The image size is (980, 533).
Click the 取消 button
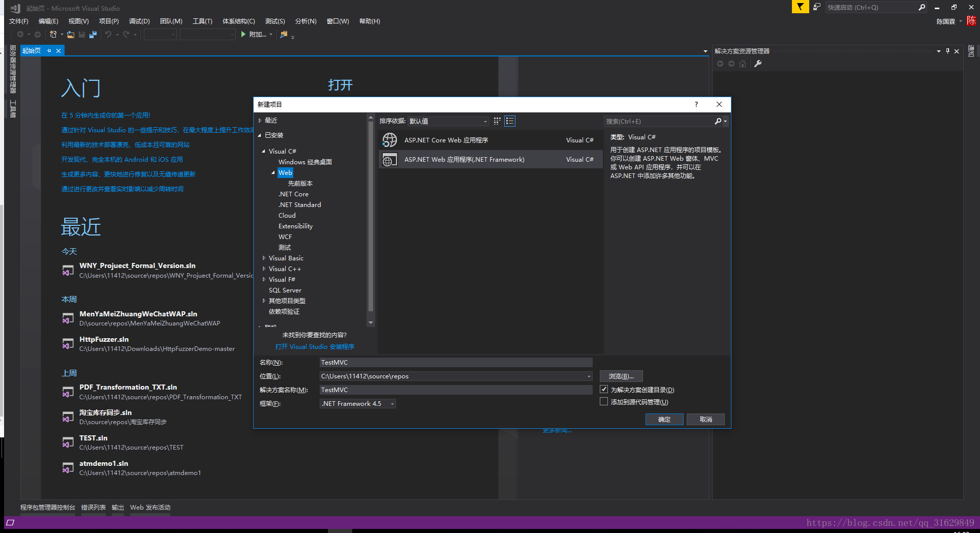click(x=706, y=419)
